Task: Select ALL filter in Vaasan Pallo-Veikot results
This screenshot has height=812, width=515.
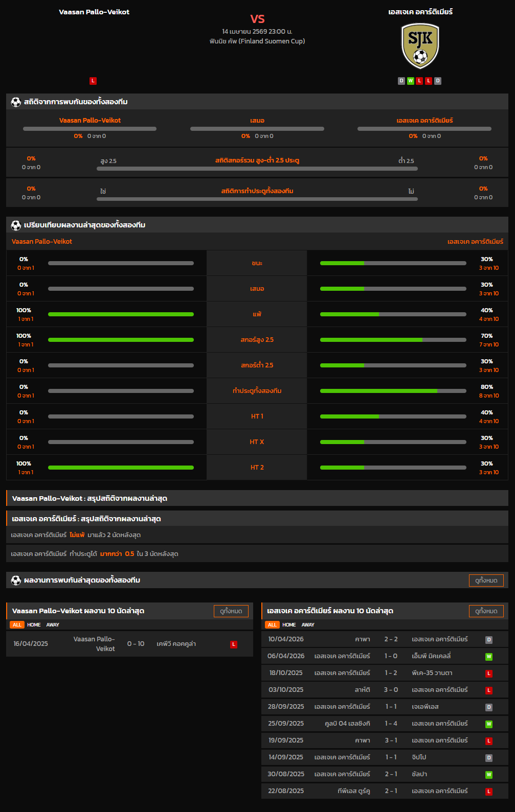Action: pyautogui.click(x=17, y=624)
